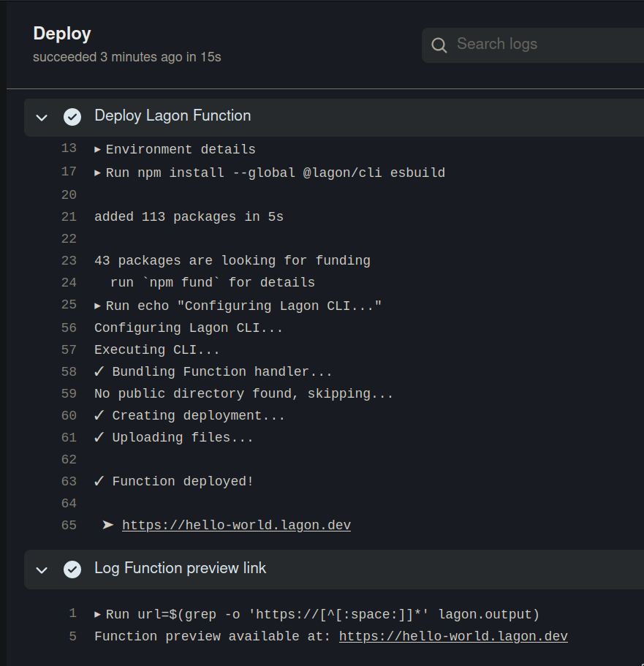Click the search magnifier icon
This screenshot has width=644, height=666.
[439, 45]
